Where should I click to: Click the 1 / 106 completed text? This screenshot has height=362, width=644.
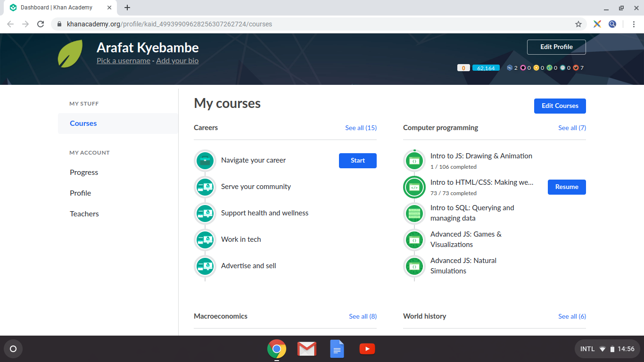point(454,167)
